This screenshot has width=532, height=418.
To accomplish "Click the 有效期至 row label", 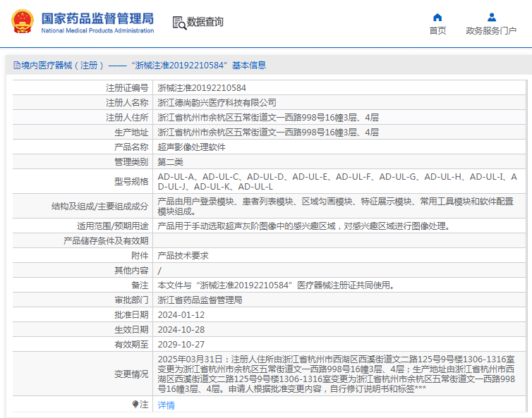I will [x=131, y=345].
